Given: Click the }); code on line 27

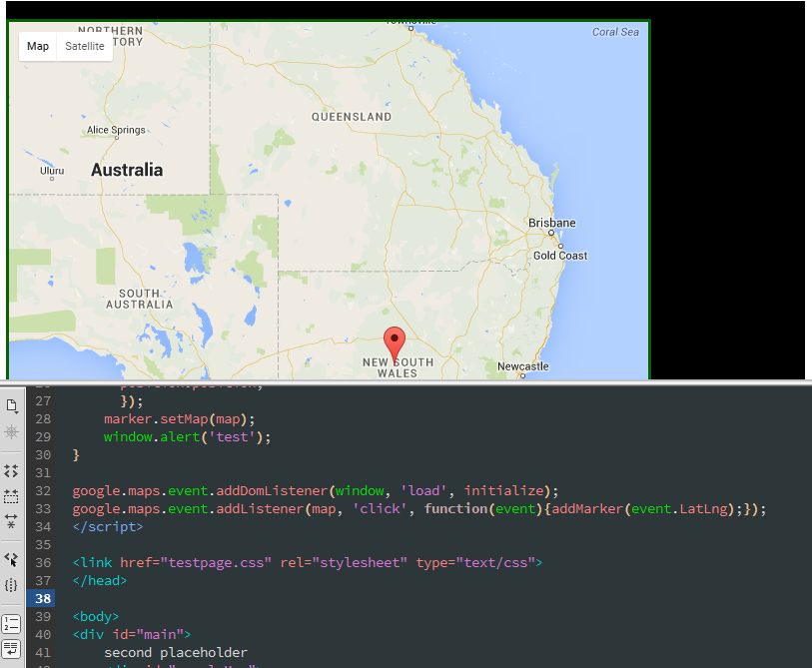Looking at the screenshot, I should click(132, 401).
